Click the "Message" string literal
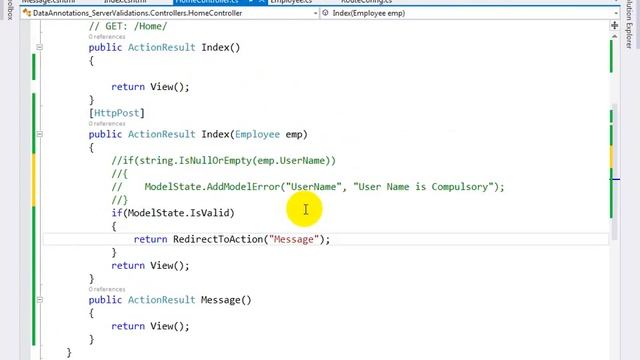This screenshot has height=360, width=640. click(x=293, y=239)
